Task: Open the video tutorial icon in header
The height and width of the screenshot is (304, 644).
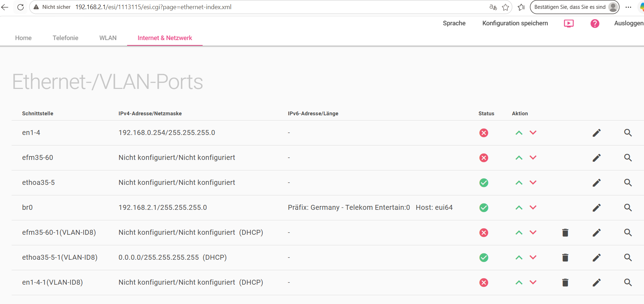Action: point(569,24)
